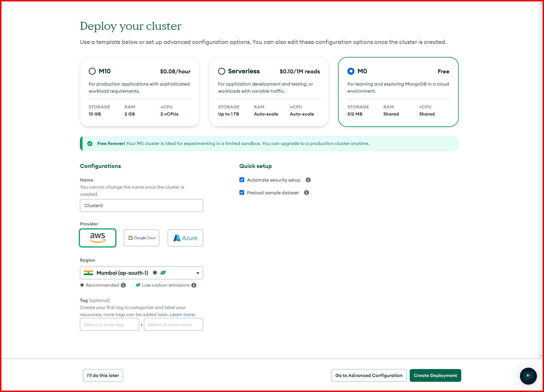Click the Low carbon emissions legend text
The image size is (544, 392).
166,285
